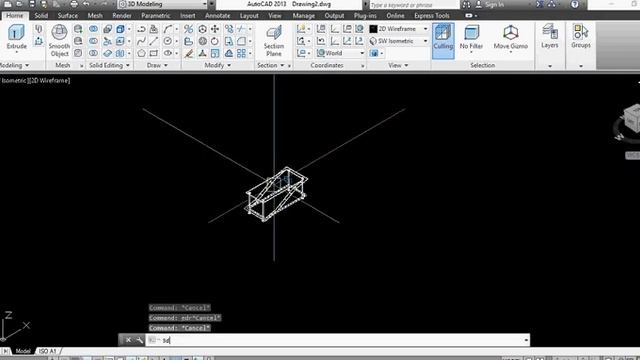This screenshot has width=640, height=360.
Task: Select the Spline draw tool
Action: [141, 41]
